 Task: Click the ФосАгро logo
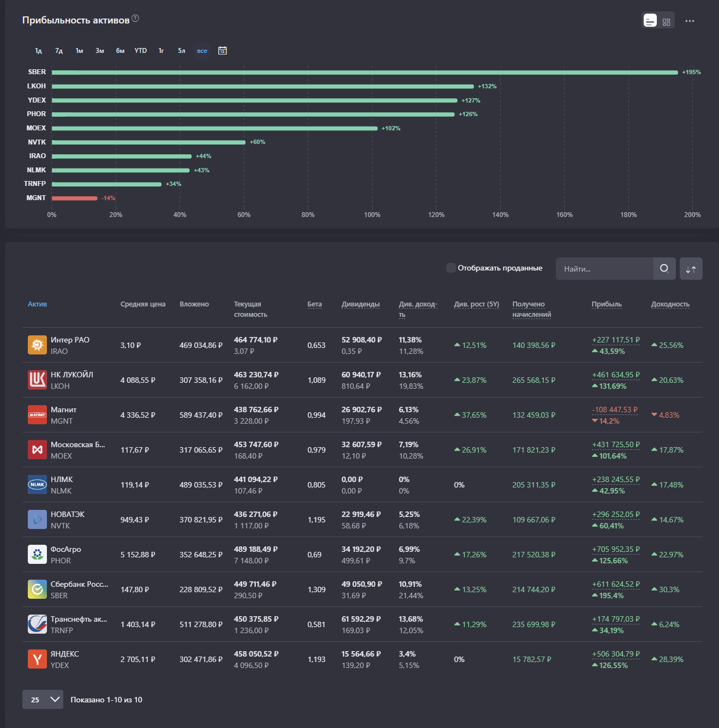coord(37,555)
